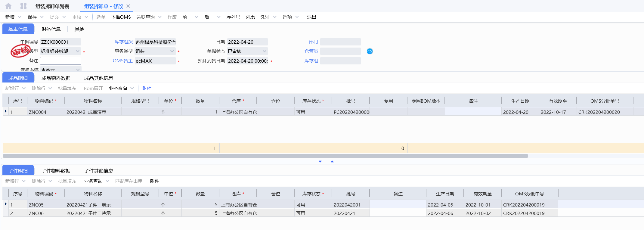Expand 业务查询 dropdown in 成品明细 toolbar
The width and height of the screenshot is (644, 230).
coord(132,88)
